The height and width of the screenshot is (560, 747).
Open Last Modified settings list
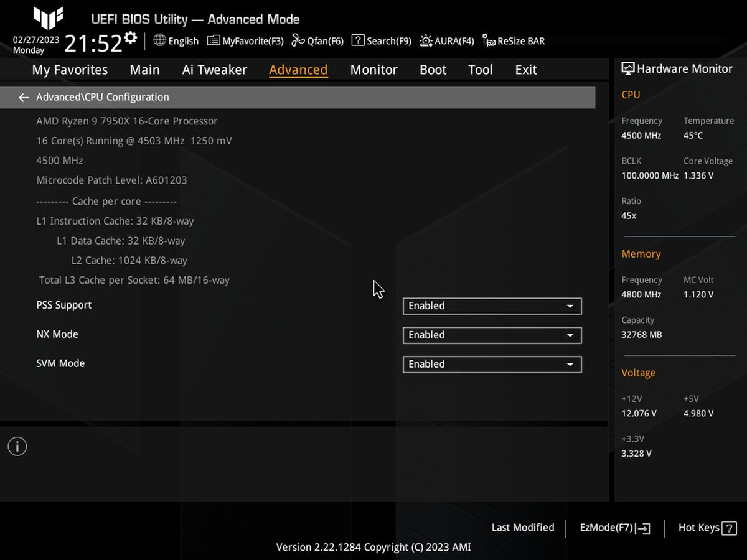click(x=523, y=528)
